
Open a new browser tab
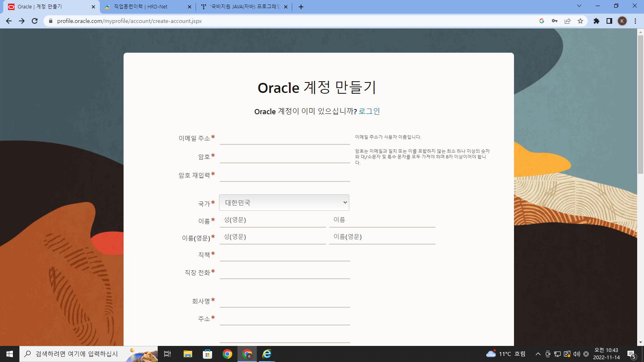click(301, 7)
